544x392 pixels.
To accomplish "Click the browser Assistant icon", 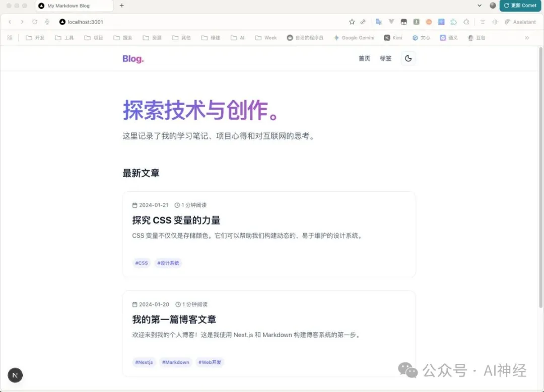I will 520,22.
